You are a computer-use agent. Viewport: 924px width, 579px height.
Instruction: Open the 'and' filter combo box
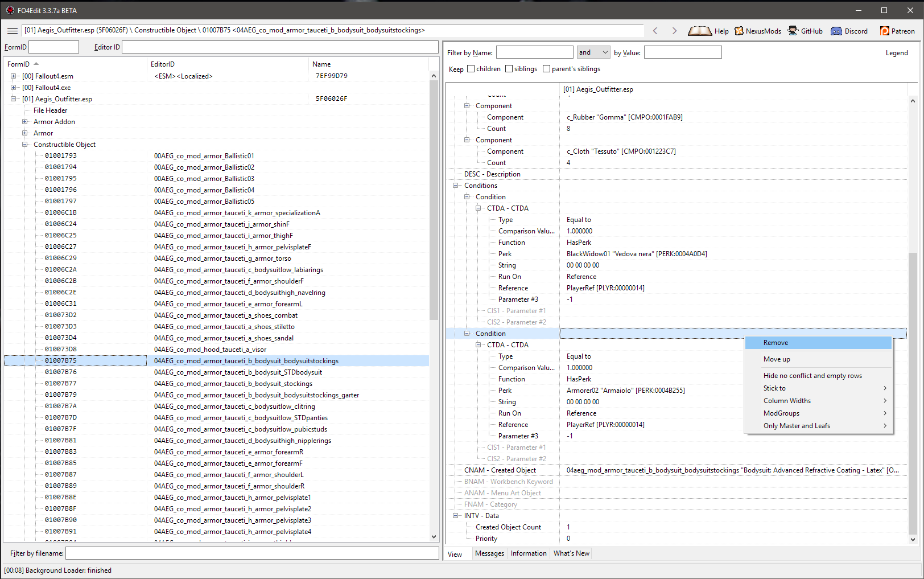click(593, 52)
